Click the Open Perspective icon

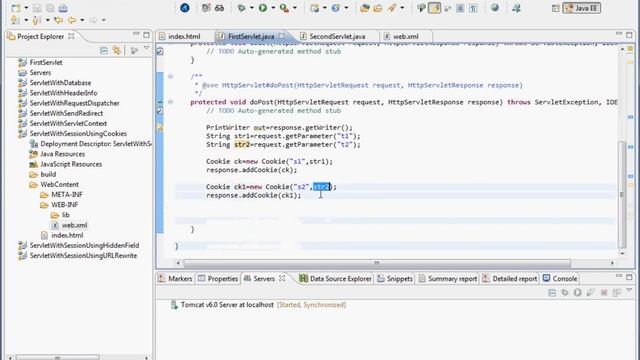[x=555, y=8]
